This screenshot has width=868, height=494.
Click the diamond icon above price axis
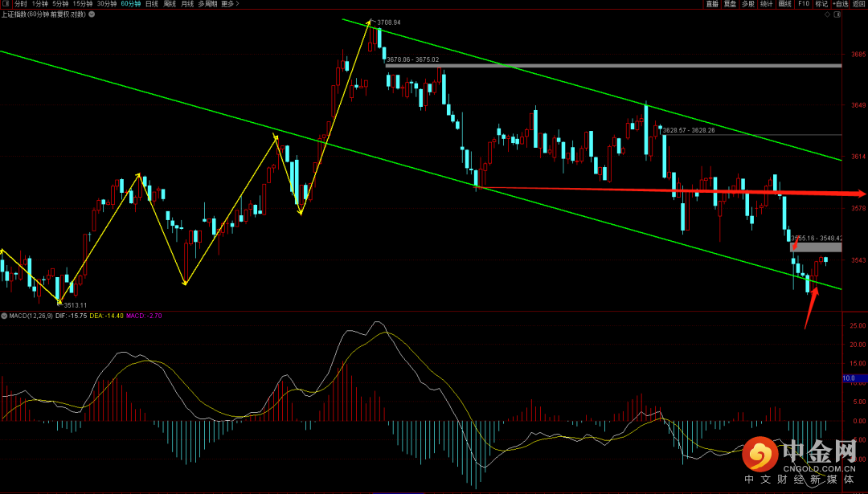pyautogui.click(x=828, y=14)
